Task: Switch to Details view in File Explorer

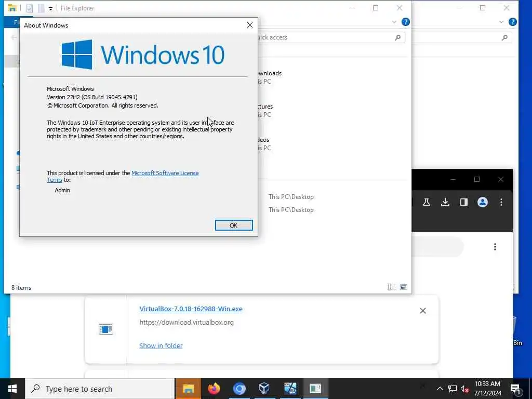Action: tap(392, 287)
